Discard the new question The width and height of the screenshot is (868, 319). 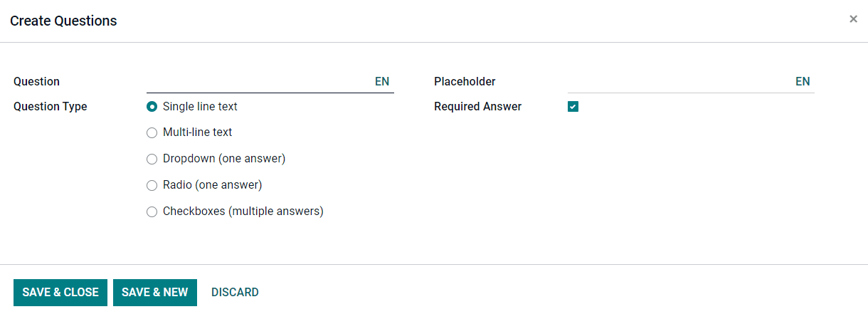click(x=235, y=292)
